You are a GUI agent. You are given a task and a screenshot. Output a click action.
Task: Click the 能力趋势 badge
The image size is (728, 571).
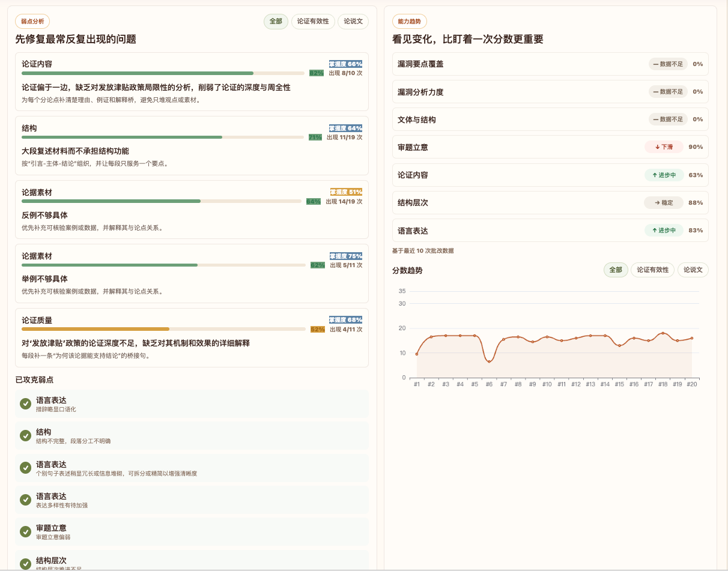[410, 21]
